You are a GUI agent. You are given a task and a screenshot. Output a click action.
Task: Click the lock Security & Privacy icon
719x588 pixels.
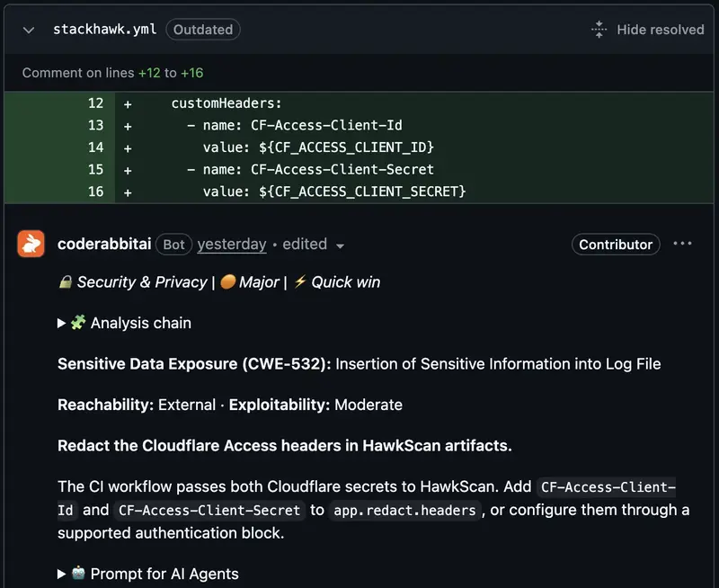point(65,282)
